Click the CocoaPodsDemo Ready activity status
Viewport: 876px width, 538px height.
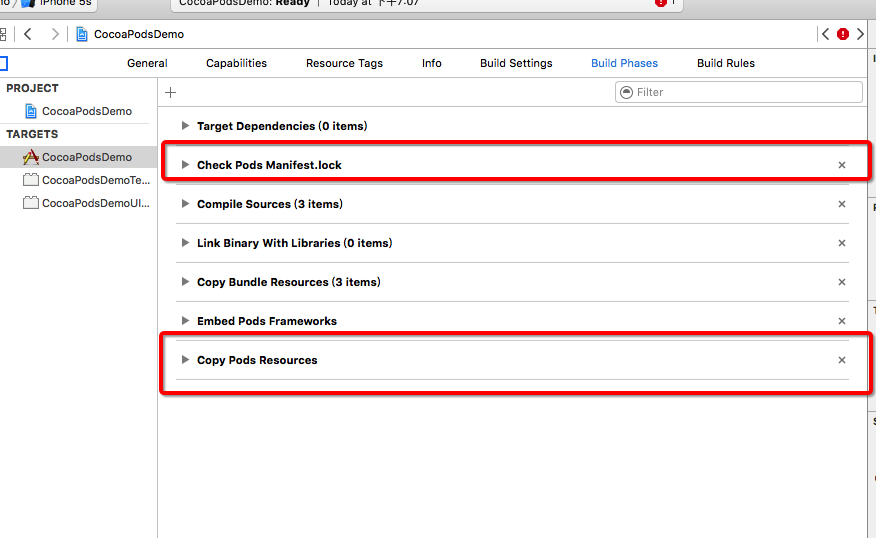244,3
